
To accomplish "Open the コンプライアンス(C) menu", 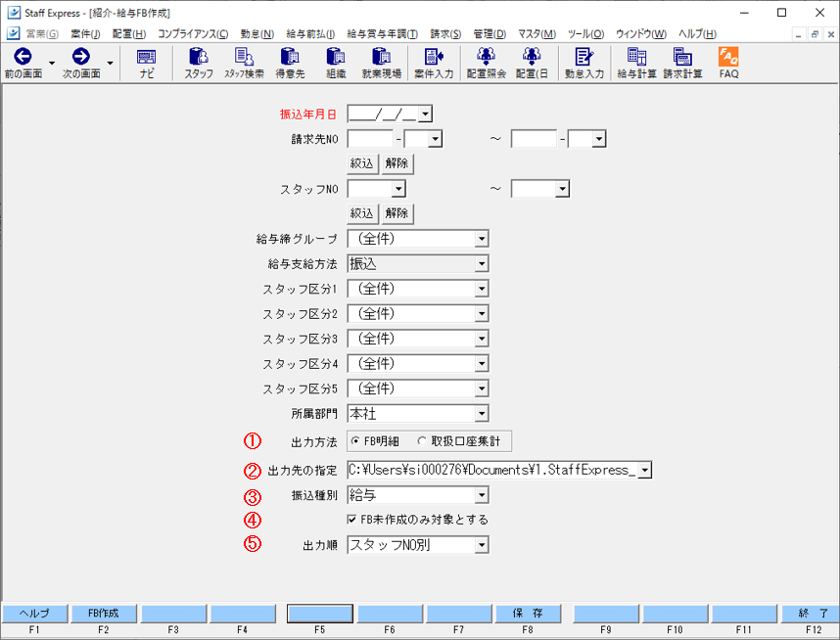I will coord(193,33).
